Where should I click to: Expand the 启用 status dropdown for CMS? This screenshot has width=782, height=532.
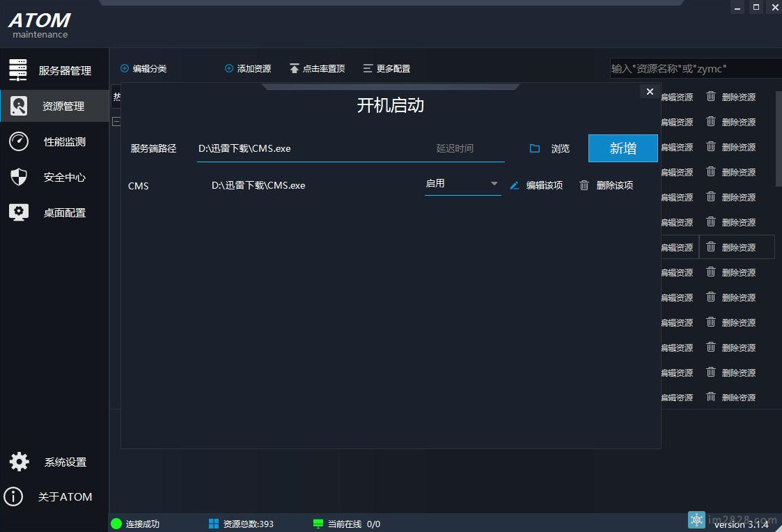494,183
